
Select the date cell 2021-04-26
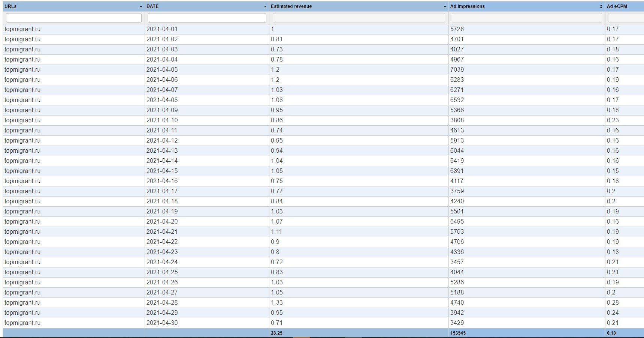pyautogui.click(x=162, y=282)
